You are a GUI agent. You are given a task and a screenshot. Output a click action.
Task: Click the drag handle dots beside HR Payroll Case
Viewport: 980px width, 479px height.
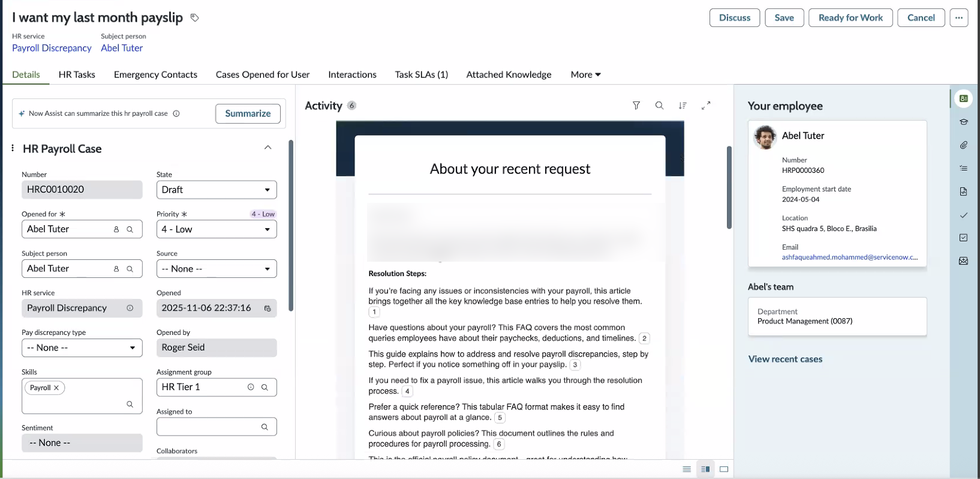click(x=13, y=148)
